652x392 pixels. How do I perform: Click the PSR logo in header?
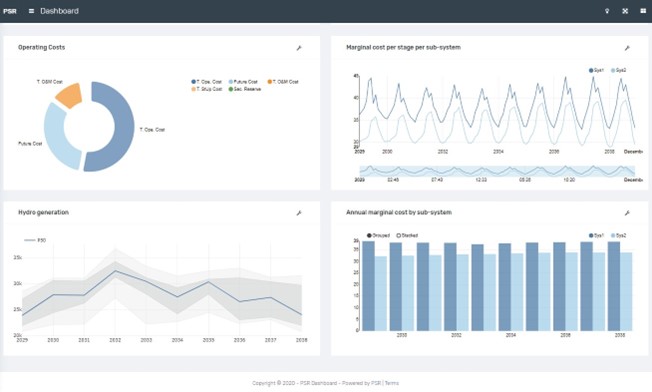tap(10, 11)
